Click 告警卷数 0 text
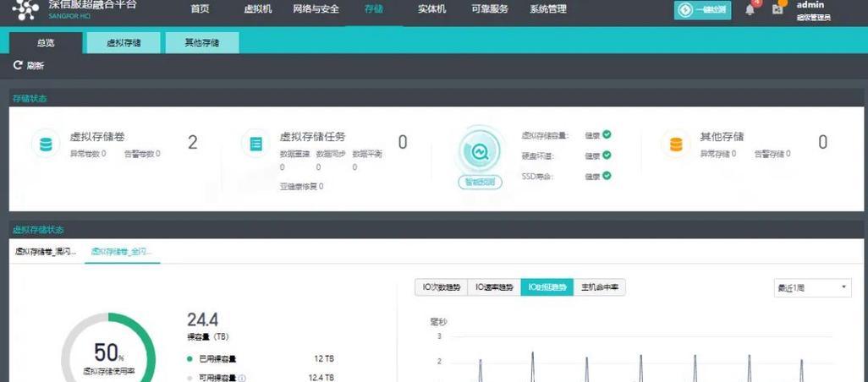 pos(142,154)
